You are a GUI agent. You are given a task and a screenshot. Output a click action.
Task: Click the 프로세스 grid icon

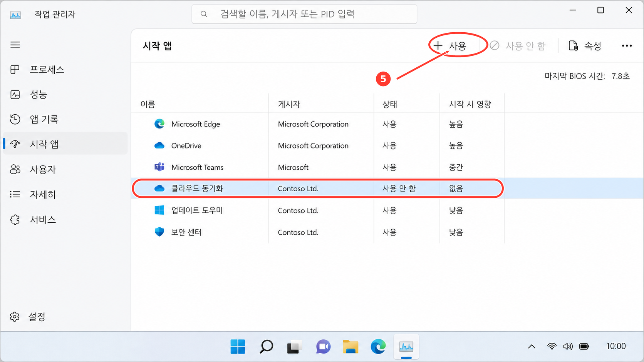point(15,70)
